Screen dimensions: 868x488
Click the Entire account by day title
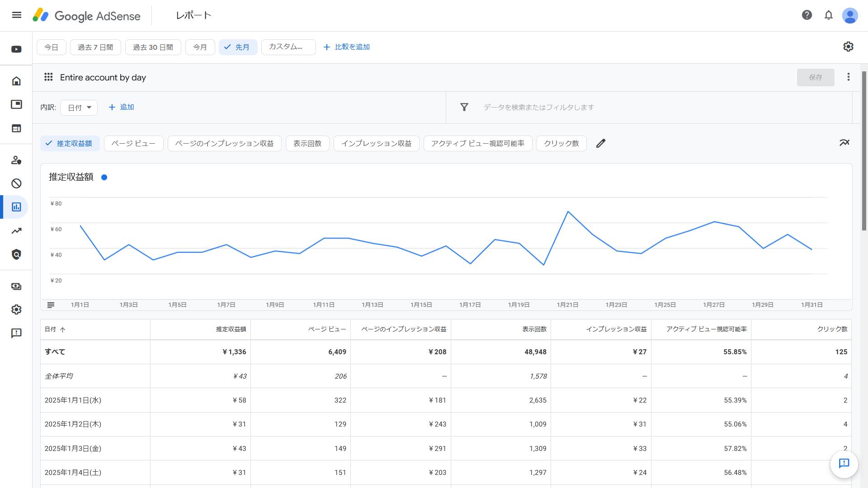[103, 77]
